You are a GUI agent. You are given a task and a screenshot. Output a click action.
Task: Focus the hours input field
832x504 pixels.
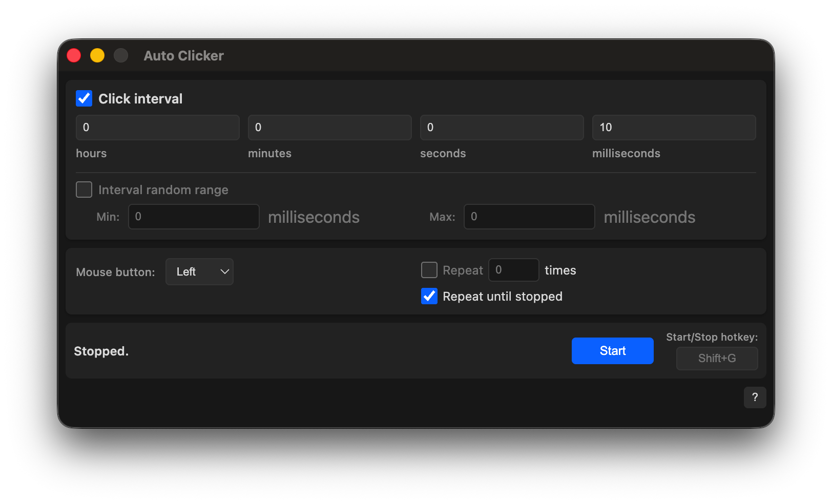coord(157,128)
